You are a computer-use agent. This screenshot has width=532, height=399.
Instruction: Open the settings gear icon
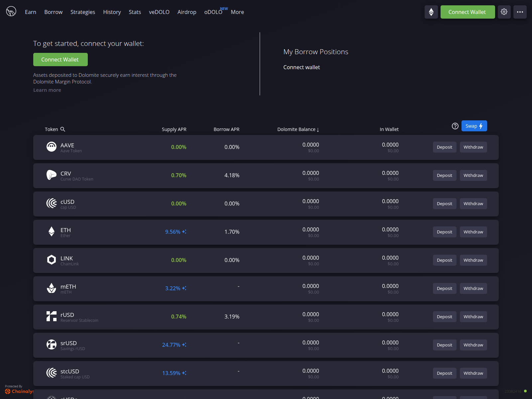[x=504, y=12]
